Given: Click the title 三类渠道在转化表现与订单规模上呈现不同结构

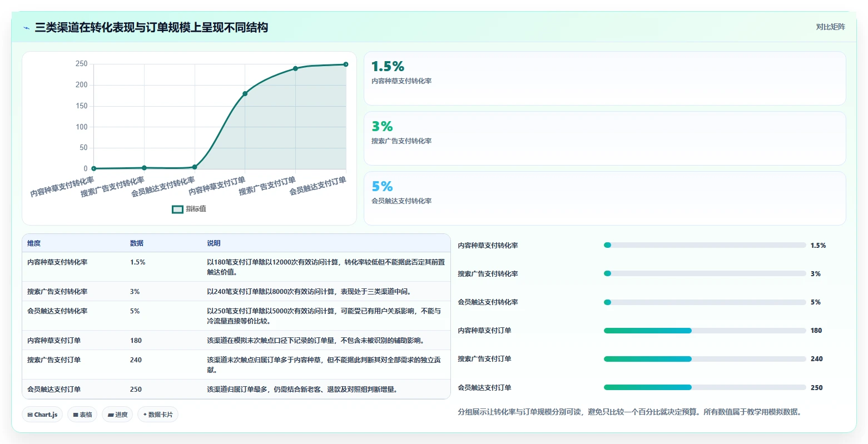Looking at the screenshot, I should 151,28.
